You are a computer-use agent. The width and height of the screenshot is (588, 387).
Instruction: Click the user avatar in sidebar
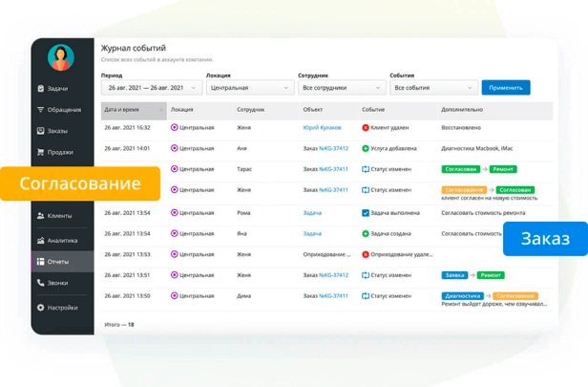coord(61,58)
